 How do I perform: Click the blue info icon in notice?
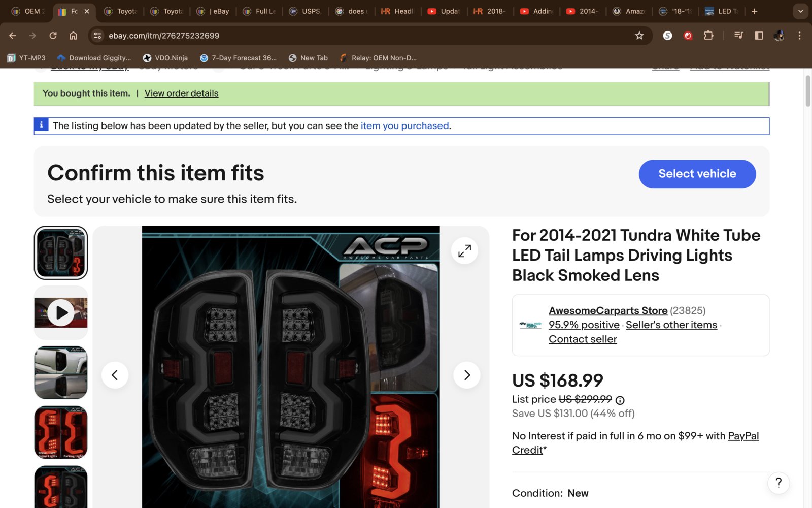pyautogui.click(x=41, y=124)
